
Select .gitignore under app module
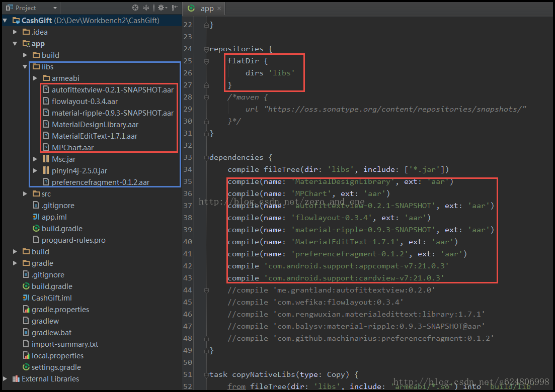pos(58,206)
